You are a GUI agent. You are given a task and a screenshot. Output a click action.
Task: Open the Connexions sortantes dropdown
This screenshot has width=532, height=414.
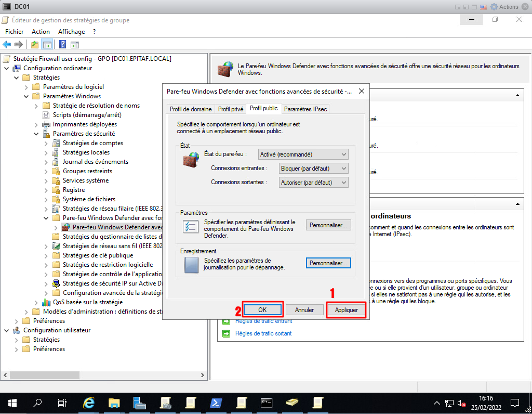pos(314,183)
